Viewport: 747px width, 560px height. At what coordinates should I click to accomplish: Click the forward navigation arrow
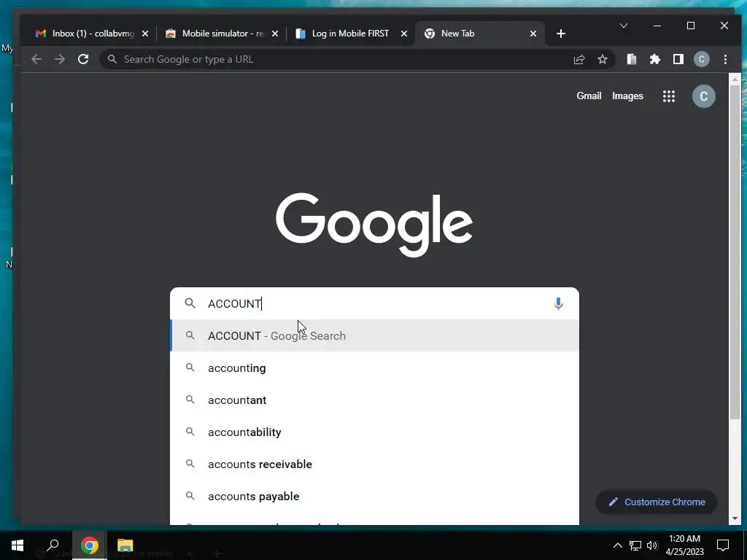click(60, 60)
